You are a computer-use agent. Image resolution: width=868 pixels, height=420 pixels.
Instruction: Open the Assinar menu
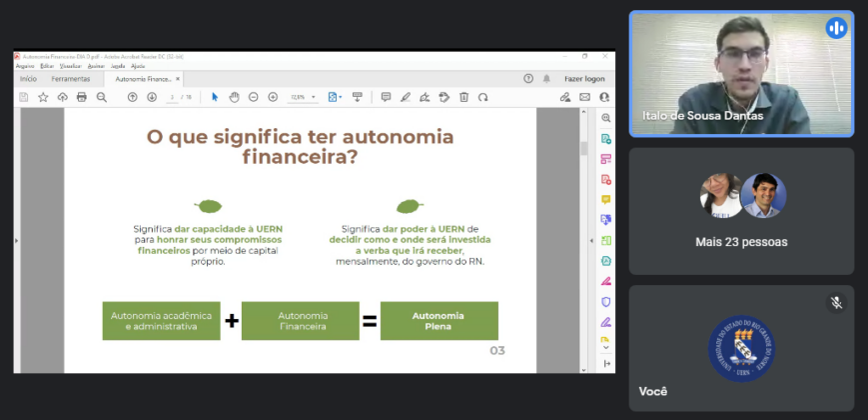[x=96, y=66]
